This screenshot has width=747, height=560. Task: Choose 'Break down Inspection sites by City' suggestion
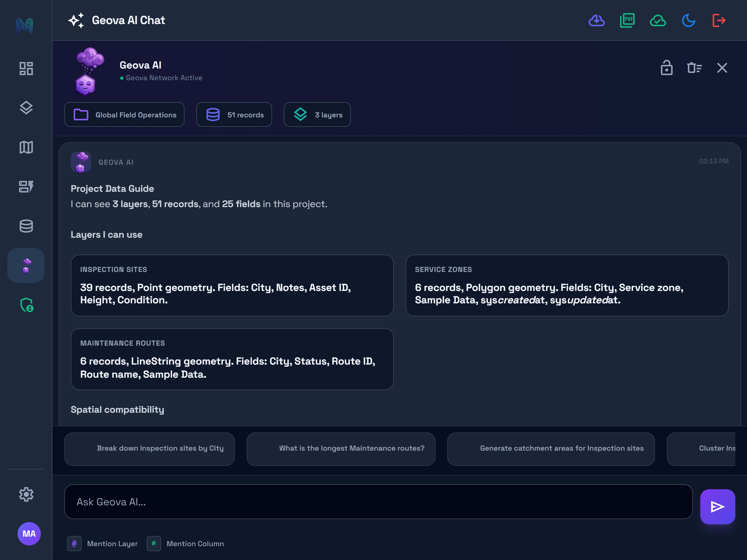point(150,449)
